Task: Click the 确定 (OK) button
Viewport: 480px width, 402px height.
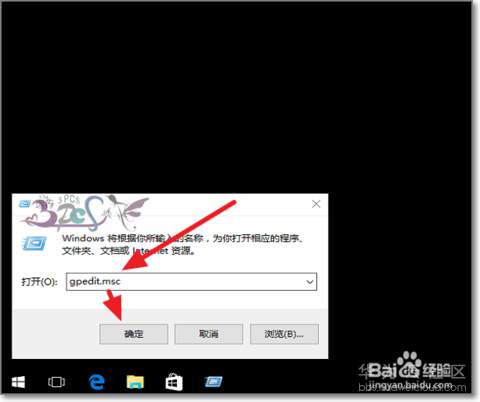Action: click(134, 334)
